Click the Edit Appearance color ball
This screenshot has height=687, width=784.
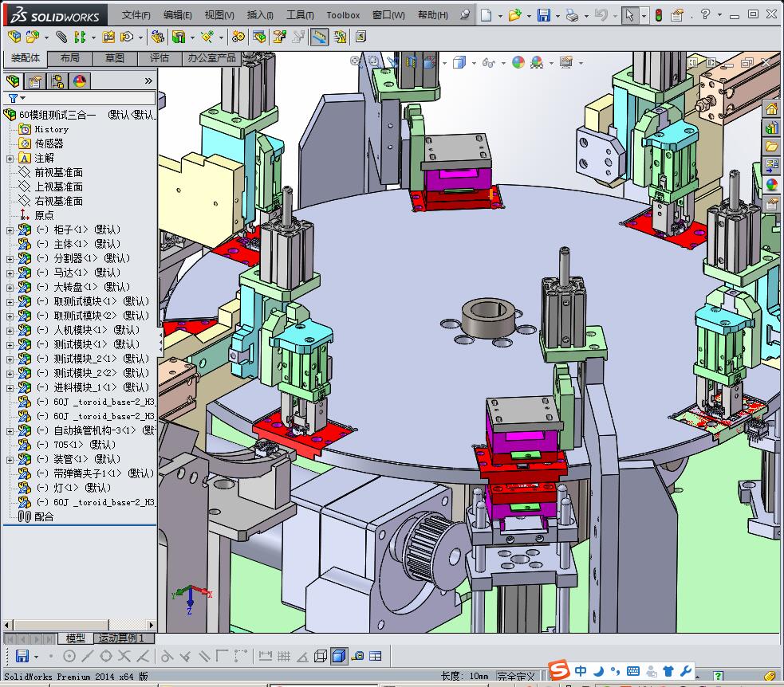pos(518,62)
